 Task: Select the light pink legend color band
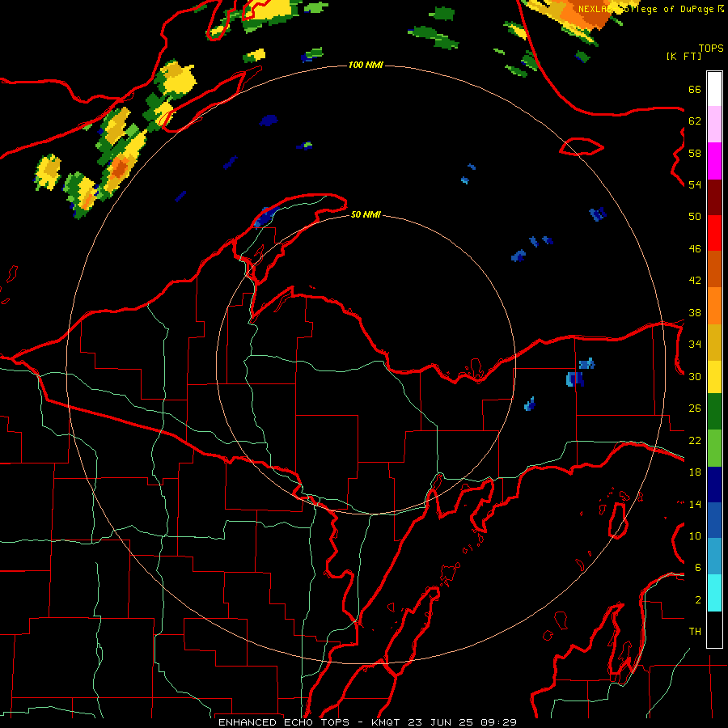(714, 124)
